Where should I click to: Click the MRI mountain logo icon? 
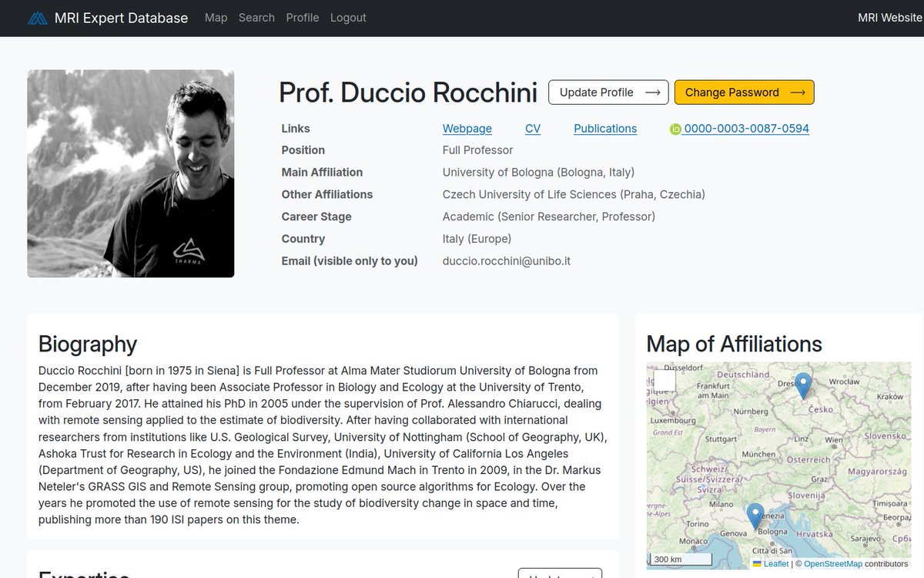click(38, 18)
